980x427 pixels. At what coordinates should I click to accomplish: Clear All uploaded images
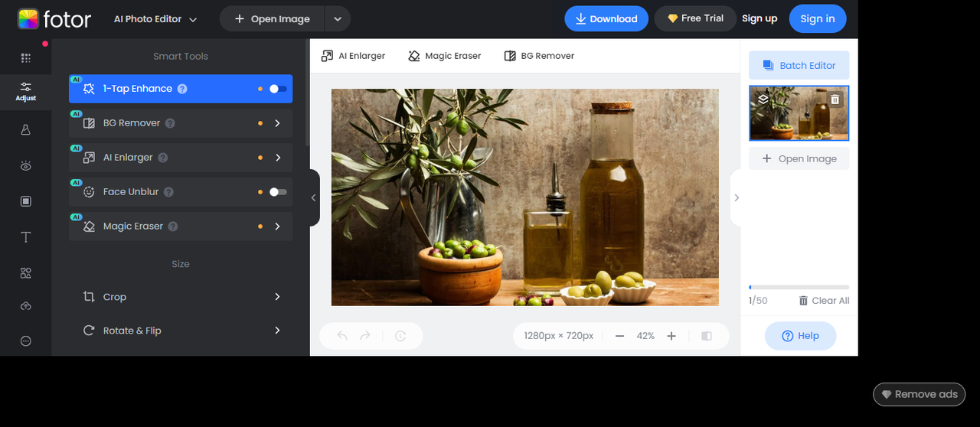click(x=824, y=301)
